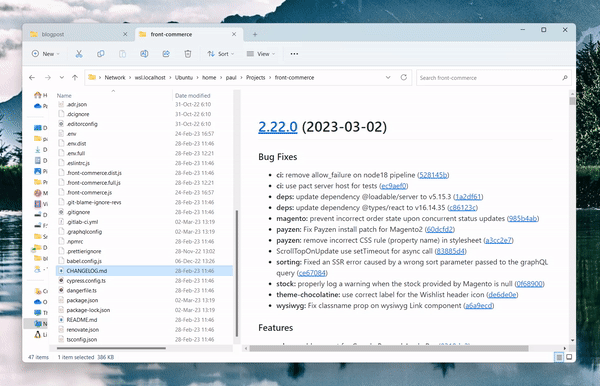Select the README.md file

click(x=144, y=320)
